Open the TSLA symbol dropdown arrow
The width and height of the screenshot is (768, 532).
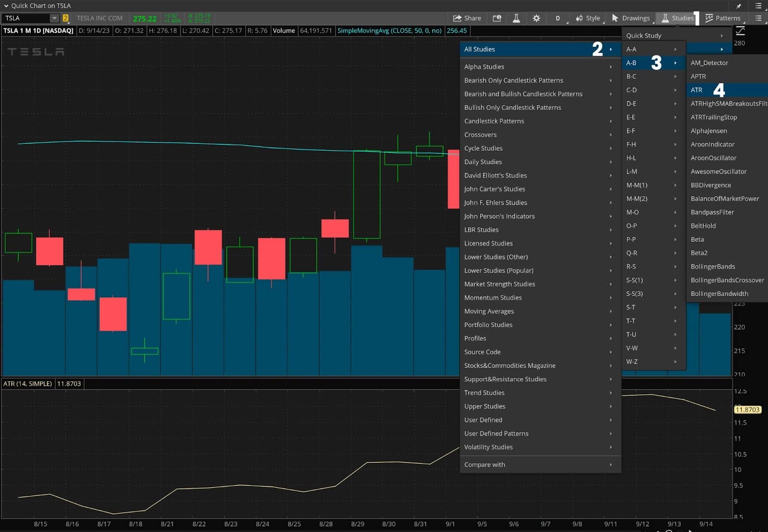point(54,18)
